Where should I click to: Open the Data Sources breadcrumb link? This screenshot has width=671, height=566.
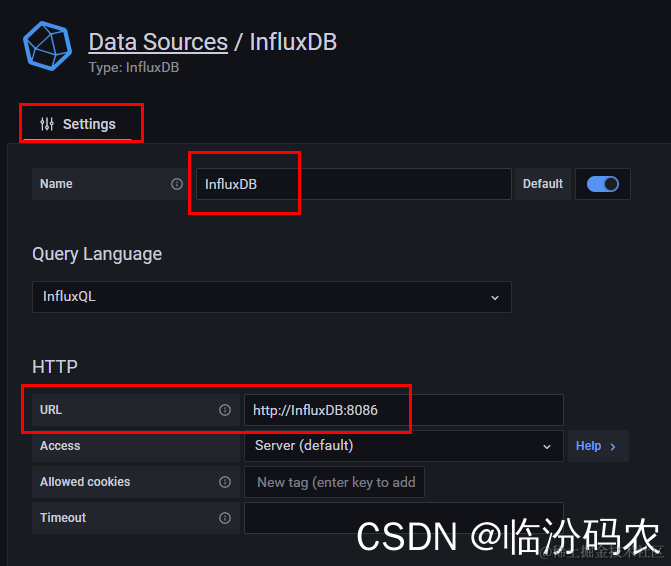(158, 42)
